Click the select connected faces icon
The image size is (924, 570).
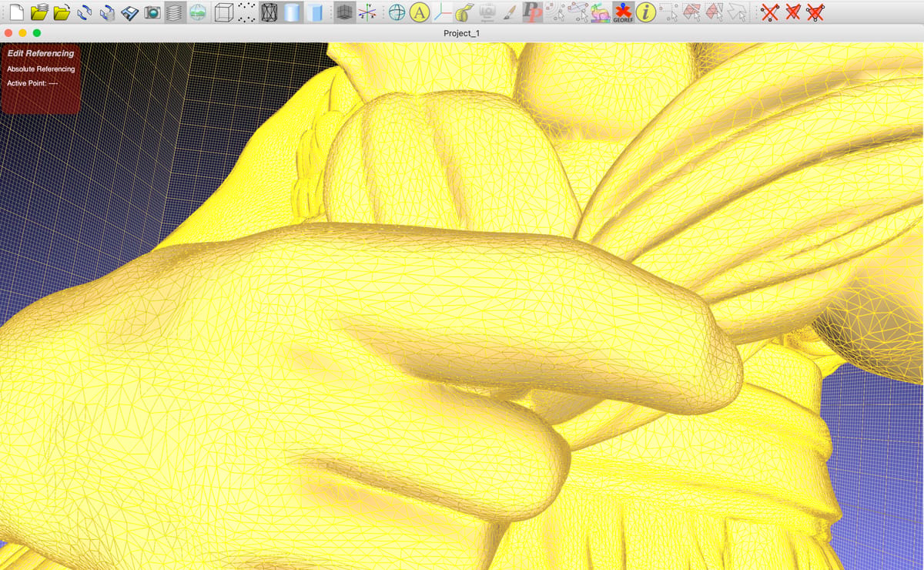point(714,12)
